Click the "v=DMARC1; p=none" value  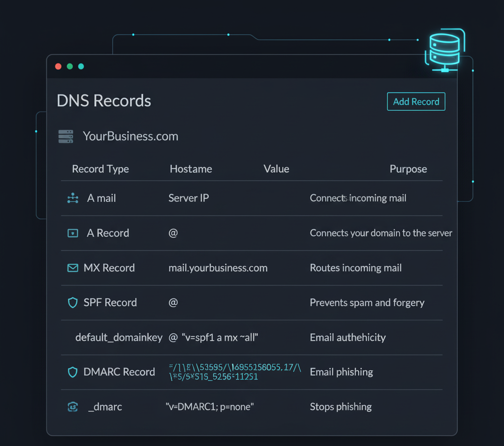pyautogui.click(x=210, y=407)
